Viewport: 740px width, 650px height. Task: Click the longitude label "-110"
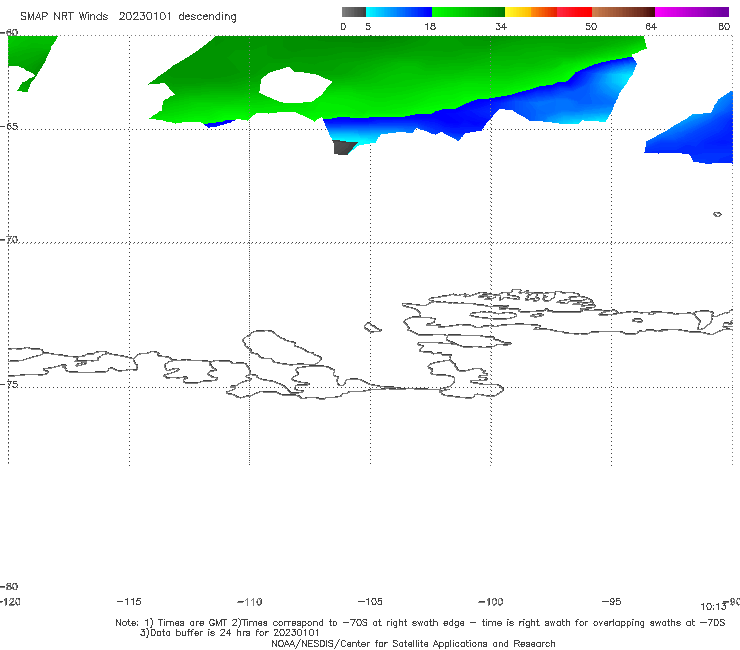pyautogui.click(x=250, y=602)
